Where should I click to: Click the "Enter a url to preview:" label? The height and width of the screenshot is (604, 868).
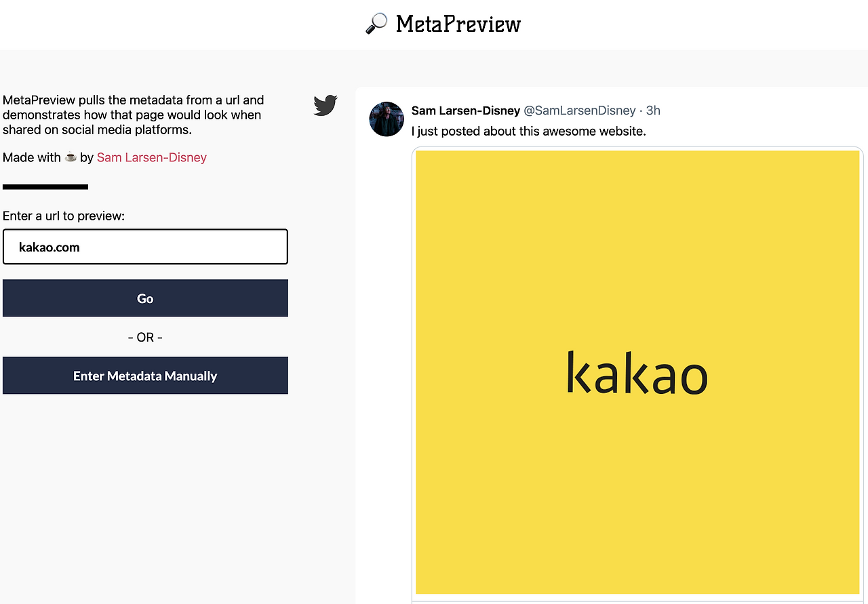pos(64,216)
